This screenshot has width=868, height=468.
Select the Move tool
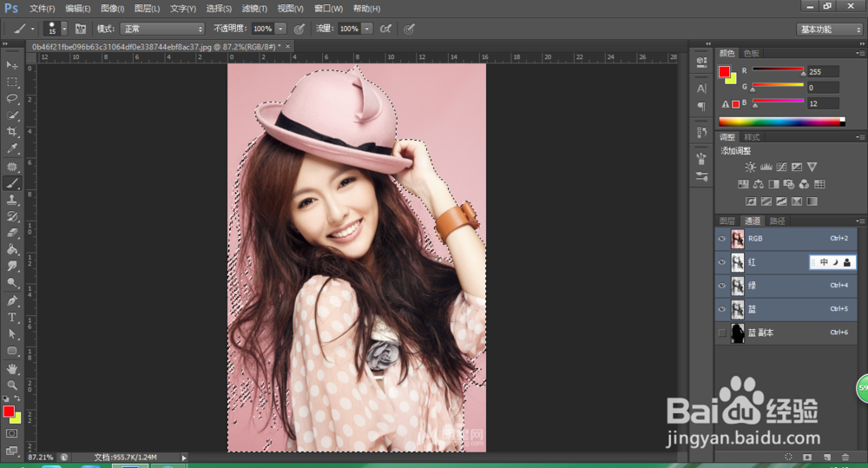pos(11,65)
